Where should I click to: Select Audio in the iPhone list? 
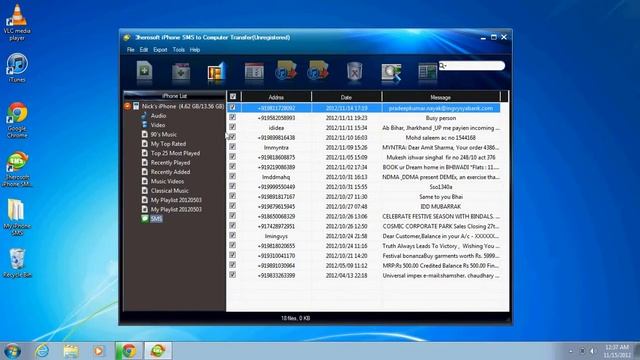[x=158, y=116]
